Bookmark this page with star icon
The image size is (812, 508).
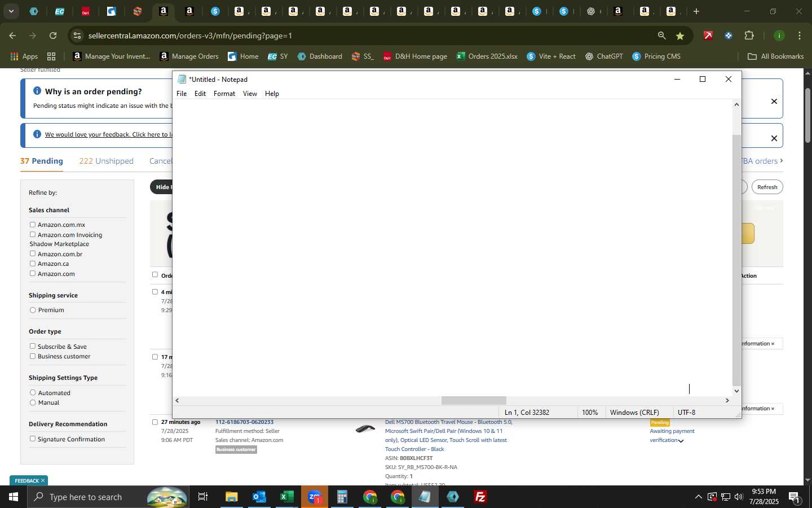[x=680, y=36]
